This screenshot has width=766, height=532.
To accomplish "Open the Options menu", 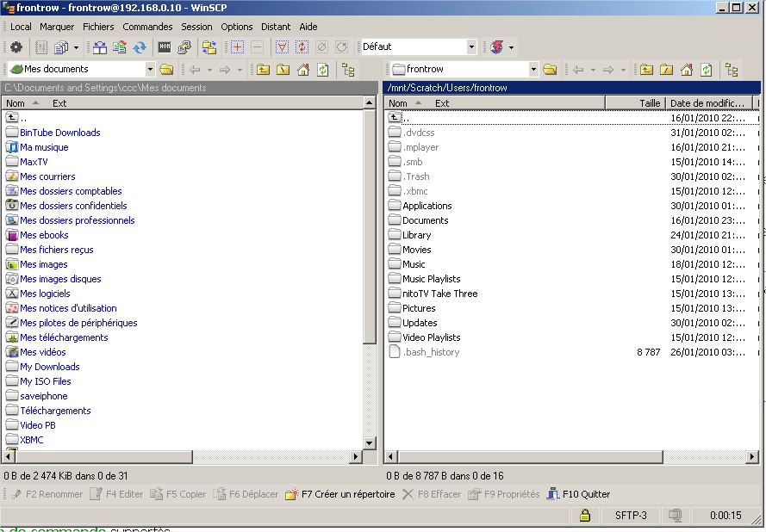I will [237, 27].
